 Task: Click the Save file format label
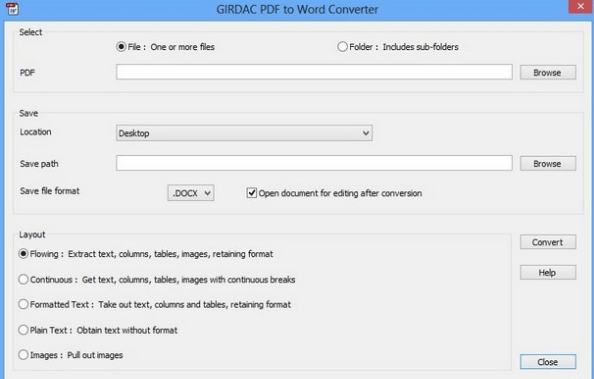[x=50, y=191]
